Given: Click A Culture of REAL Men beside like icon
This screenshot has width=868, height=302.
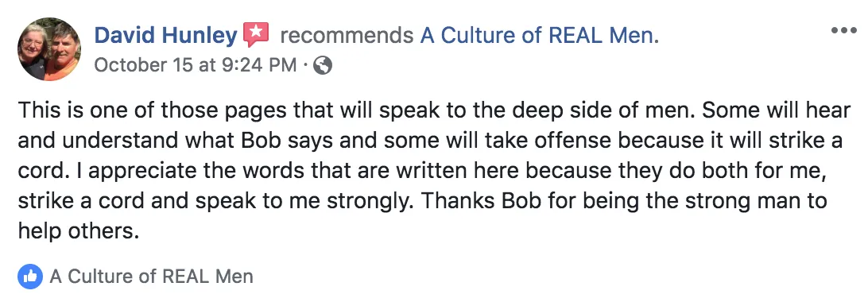Looking at the screenshot, I should (151, 276).
